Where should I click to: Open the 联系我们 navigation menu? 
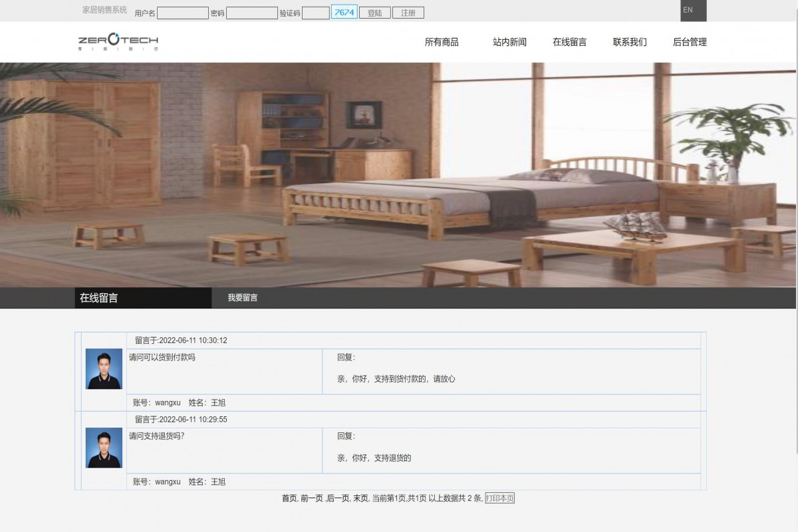coord(629,42)
